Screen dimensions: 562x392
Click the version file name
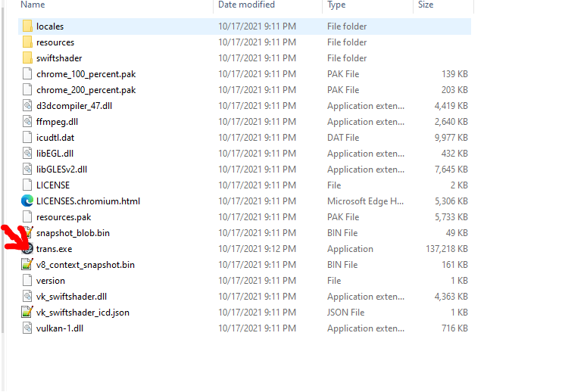(x=51, y=281)
